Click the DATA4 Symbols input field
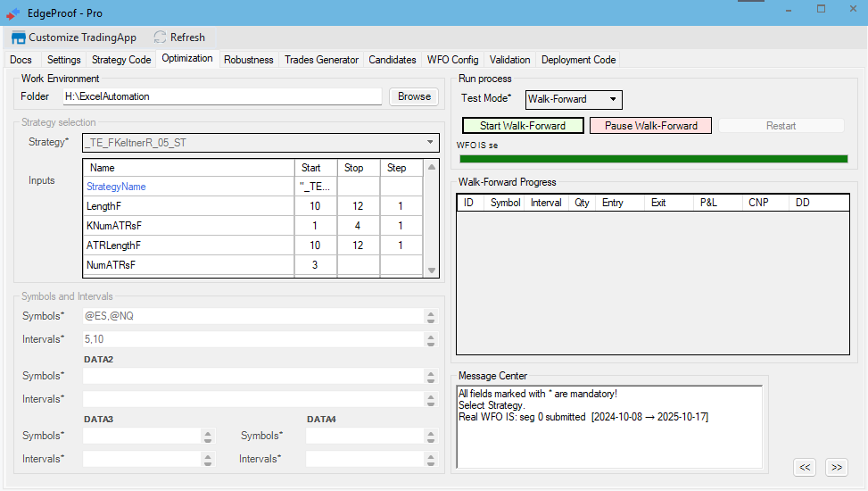Screen dimensions: 868x491 [365, 436]
